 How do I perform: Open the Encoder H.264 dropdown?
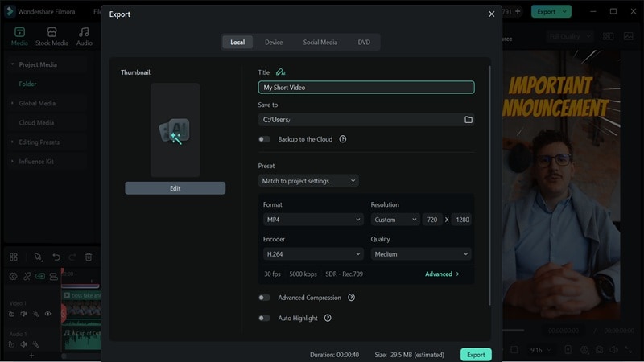coord(313,254)
